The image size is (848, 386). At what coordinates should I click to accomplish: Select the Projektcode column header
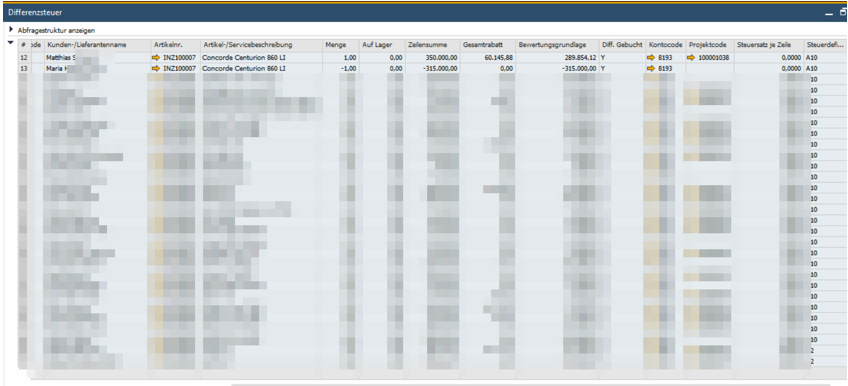[710, 45]
